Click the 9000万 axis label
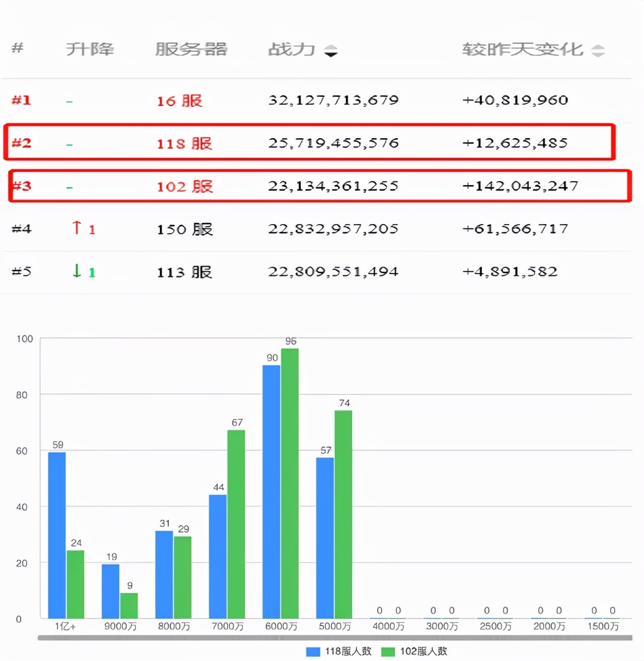The image size is (644, 661). point(120,626)
